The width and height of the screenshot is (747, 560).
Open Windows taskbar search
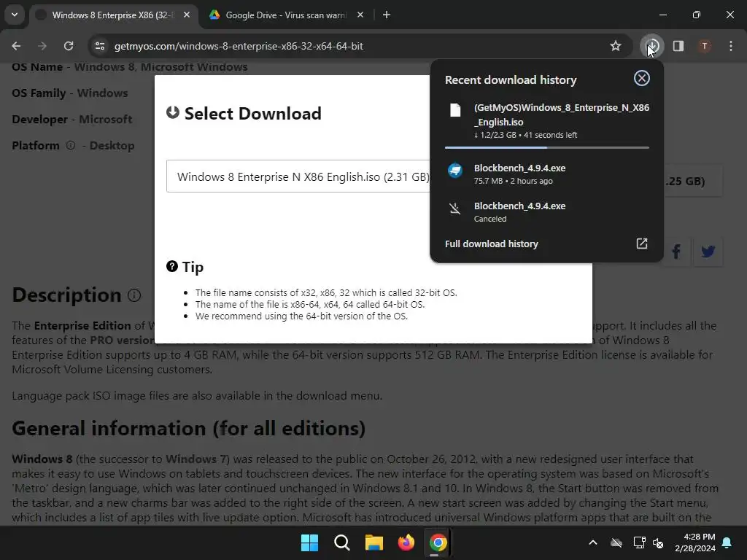click(x=341, y=542)
